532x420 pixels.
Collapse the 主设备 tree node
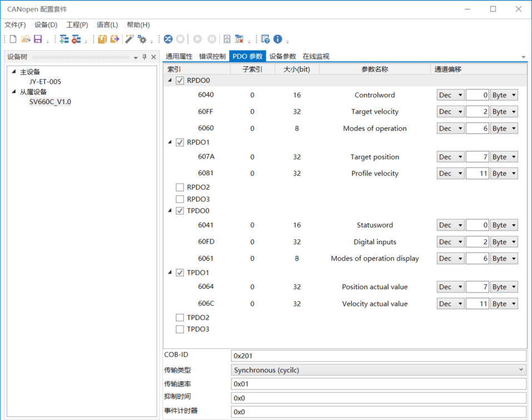pos(14,72)
